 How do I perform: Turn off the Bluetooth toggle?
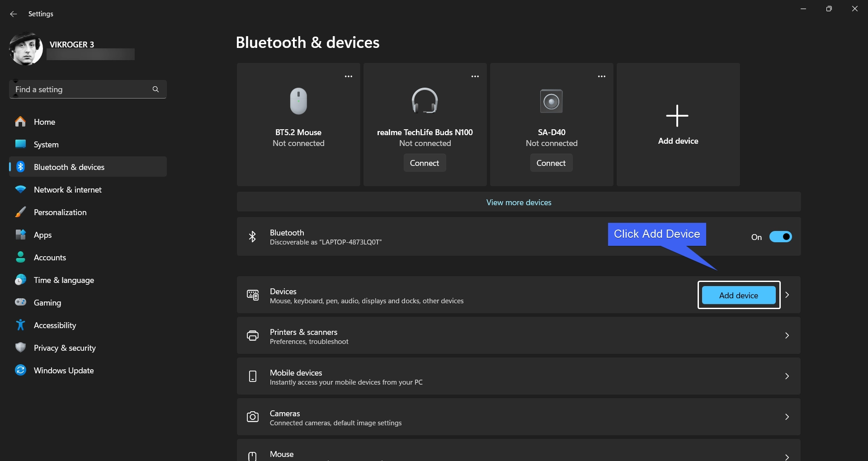pyautogui.click(x=781, y=237)
